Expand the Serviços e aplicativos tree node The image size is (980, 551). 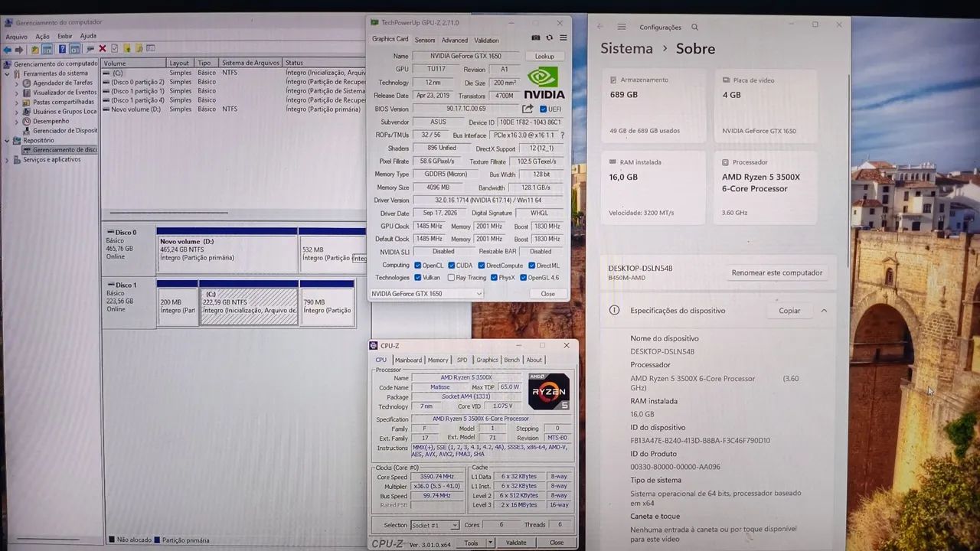pyautogui.click(x=7, y=160)
